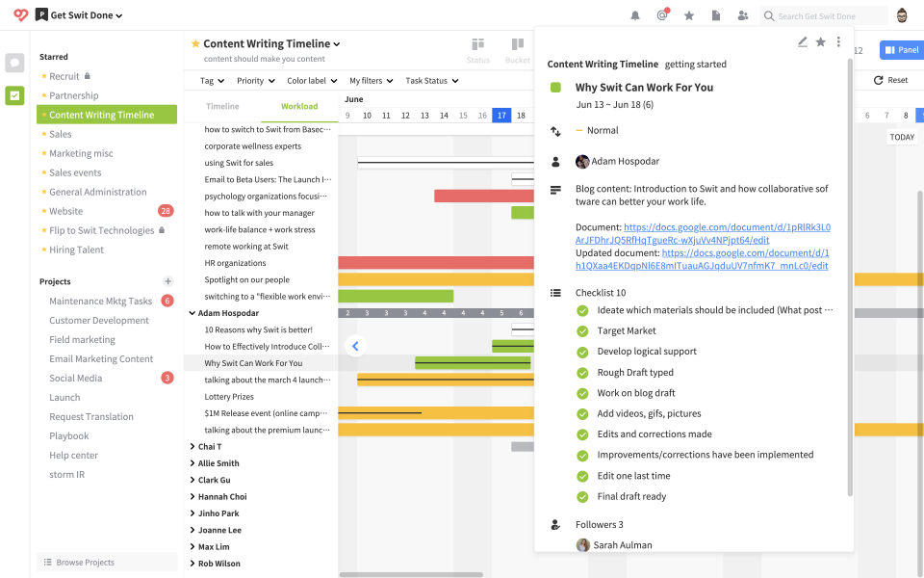Open starred items via the star icon
The image size is (924, 578).
point(688,15)
